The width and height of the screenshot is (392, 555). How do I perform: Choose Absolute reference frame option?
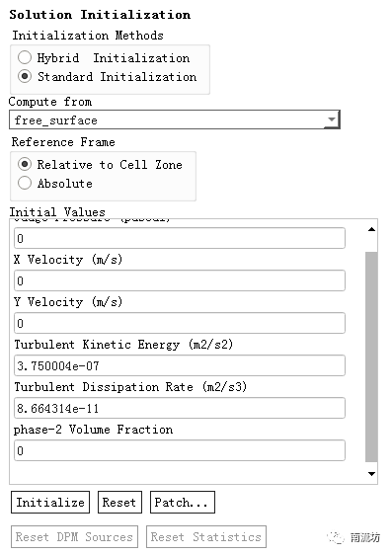coord(25,183)
